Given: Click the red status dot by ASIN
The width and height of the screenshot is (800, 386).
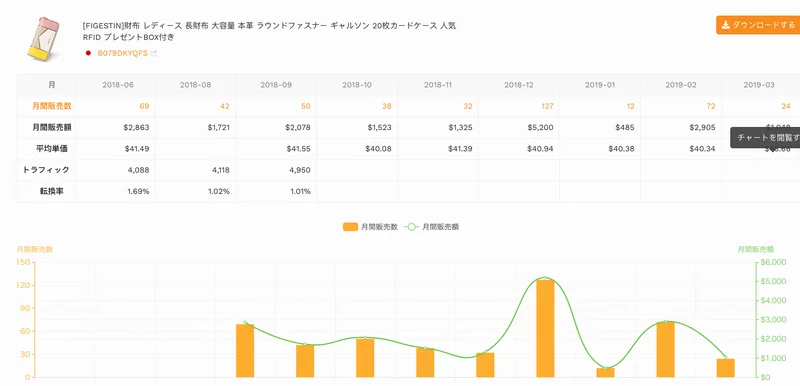Looking at the screenshot, I should 88,53.
